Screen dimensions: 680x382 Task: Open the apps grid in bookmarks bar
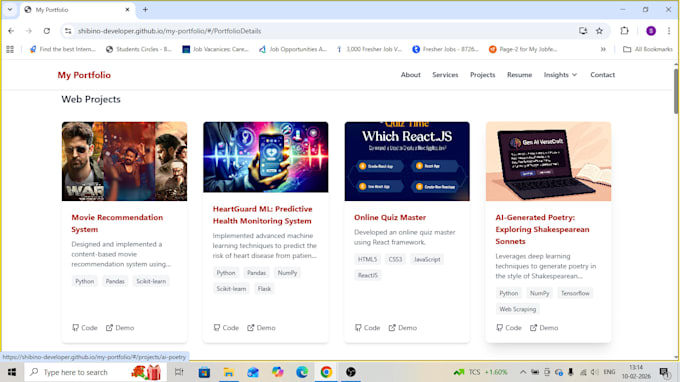click(x=10, y=49)
